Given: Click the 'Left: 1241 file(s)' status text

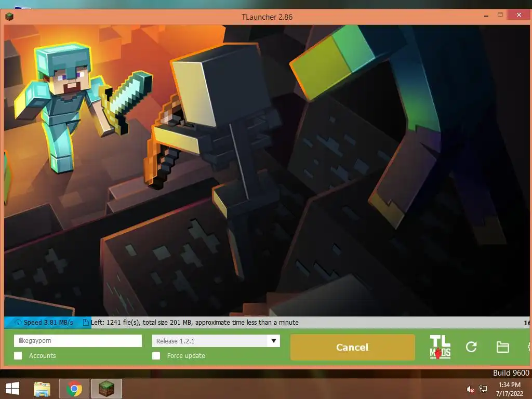Looking at the screenshot, I should [x=195, y=322].
